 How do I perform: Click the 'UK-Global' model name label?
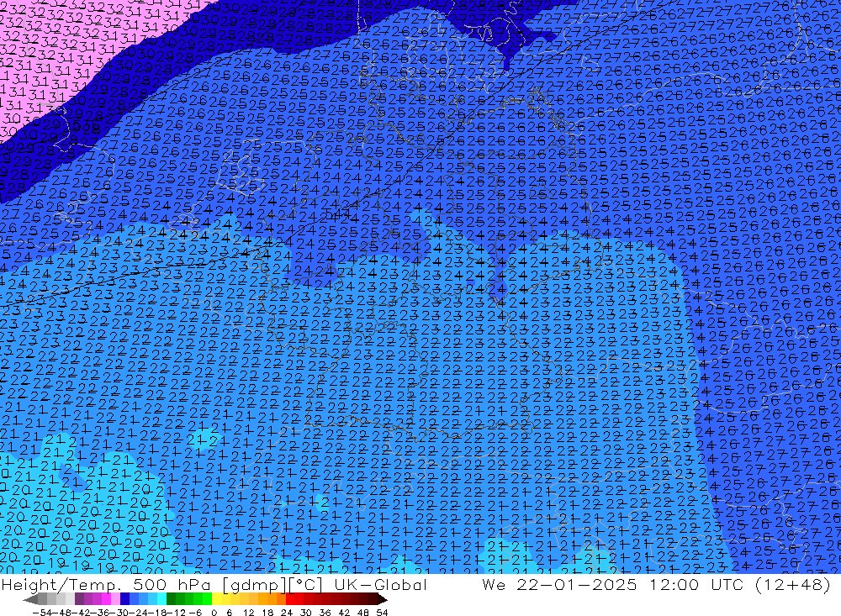click(380, 584)
